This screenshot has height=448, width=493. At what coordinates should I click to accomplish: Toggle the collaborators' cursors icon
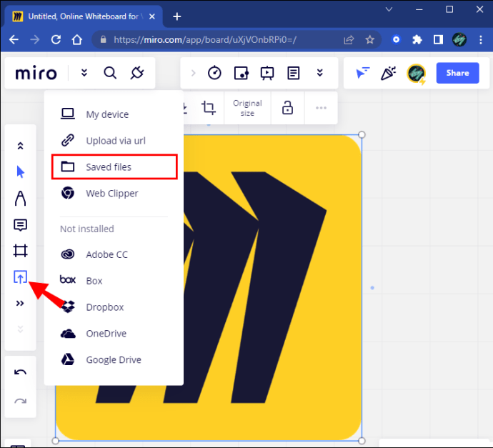coord(362,73)
